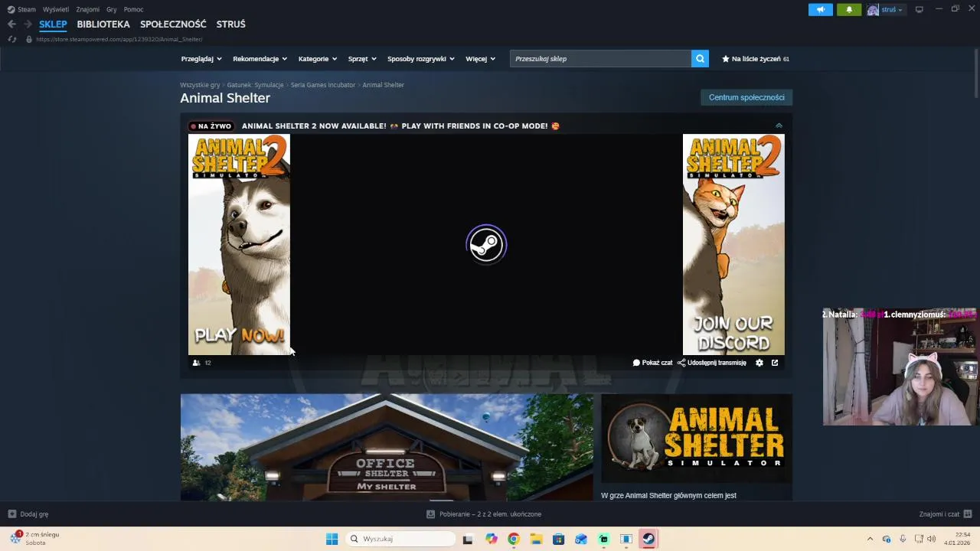Open Na liście życzeń wishlist link
The width and height of the screenshot is (980, 551).
(756, 59)
